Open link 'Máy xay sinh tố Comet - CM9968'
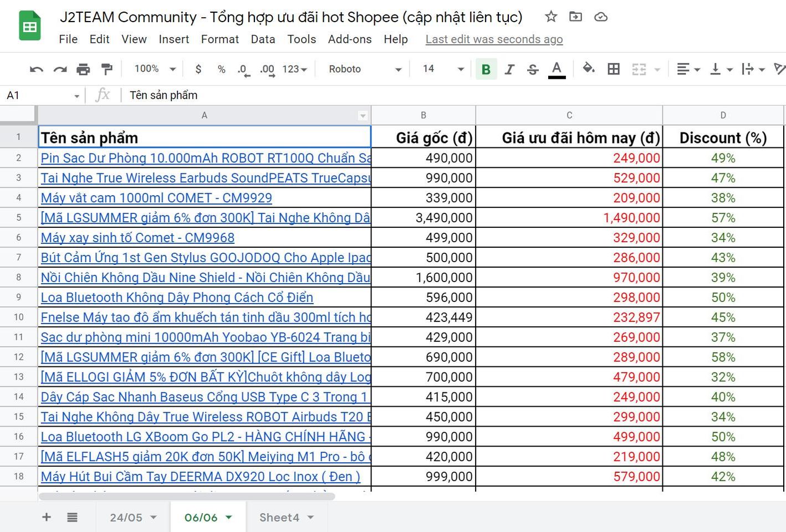Screen dimensions: 786x532 [137, 238]
